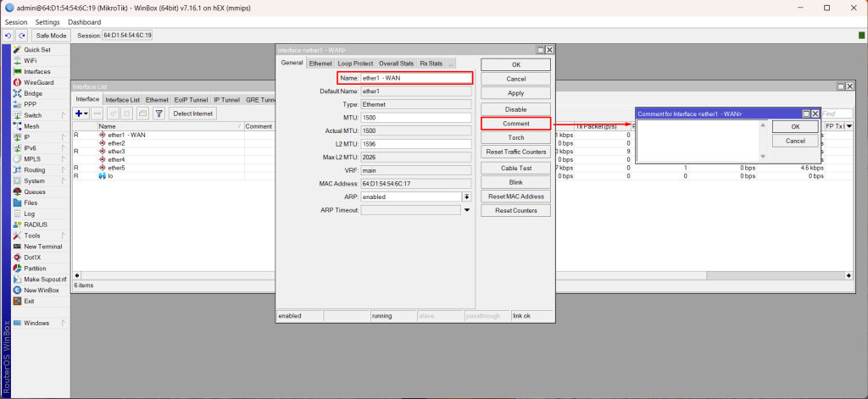The width and height of the screenshot is (868, 399).
Task: Select the IP Tunnel tab in Interface List
Action: (226, 100)
